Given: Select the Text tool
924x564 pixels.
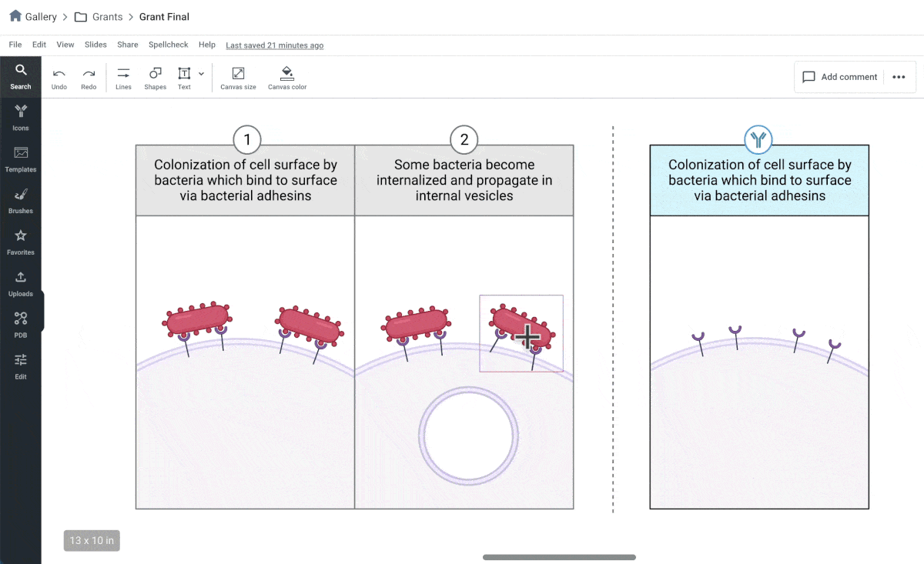Looking at the screenshot, I should click(x=184, y=78).
